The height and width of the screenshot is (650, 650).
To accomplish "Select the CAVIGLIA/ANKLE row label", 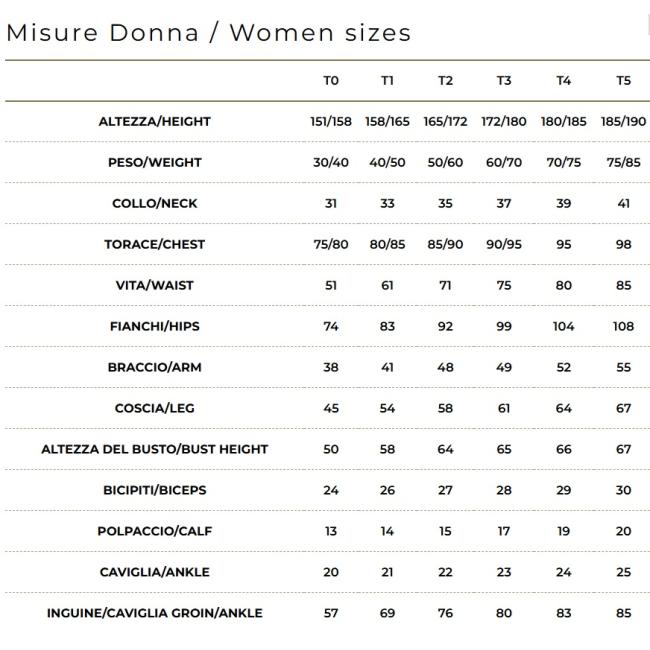I will (155, 572).
